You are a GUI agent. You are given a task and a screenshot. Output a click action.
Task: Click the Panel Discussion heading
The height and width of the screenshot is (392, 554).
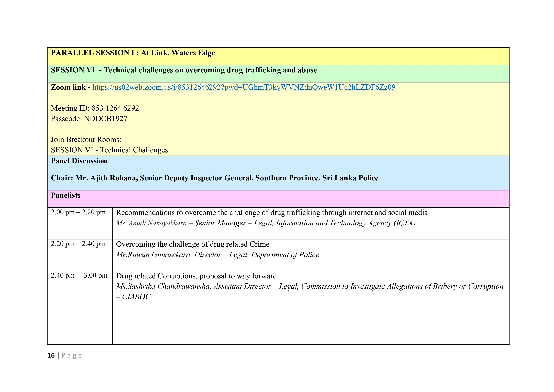[79, 161]
